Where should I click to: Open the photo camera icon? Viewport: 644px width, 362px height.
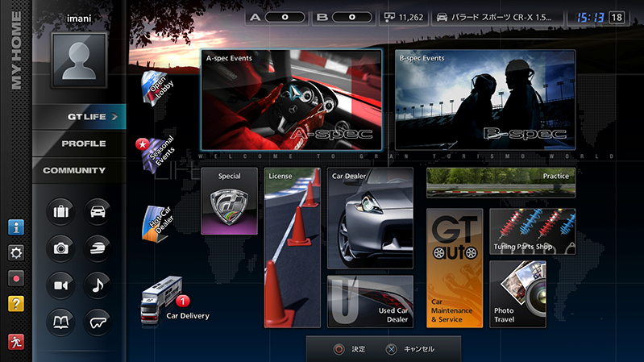[x=60, y=248]
